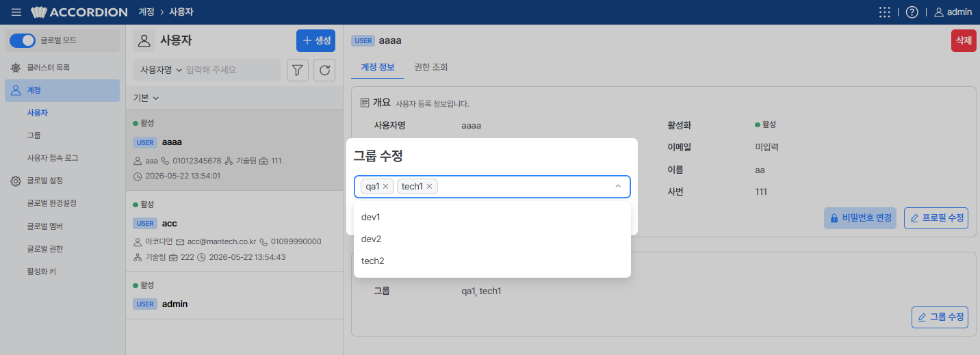
Task: Select user admin in the list
Action: click(x=234, y=295)
